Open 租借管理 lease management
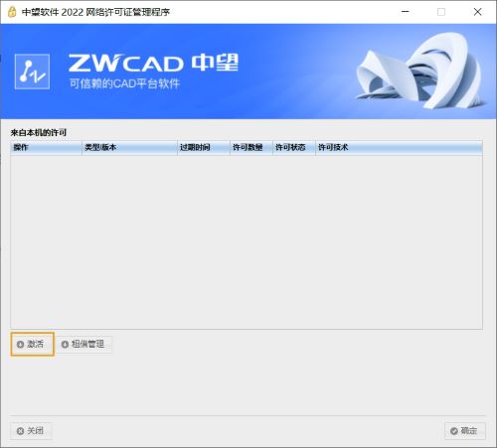 [83, 345]
